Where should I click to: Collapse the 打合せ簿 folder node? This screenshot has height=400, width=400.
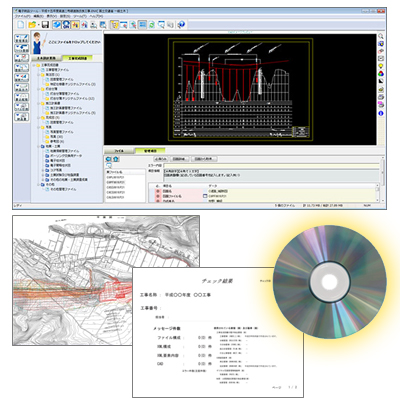[39, 89]
